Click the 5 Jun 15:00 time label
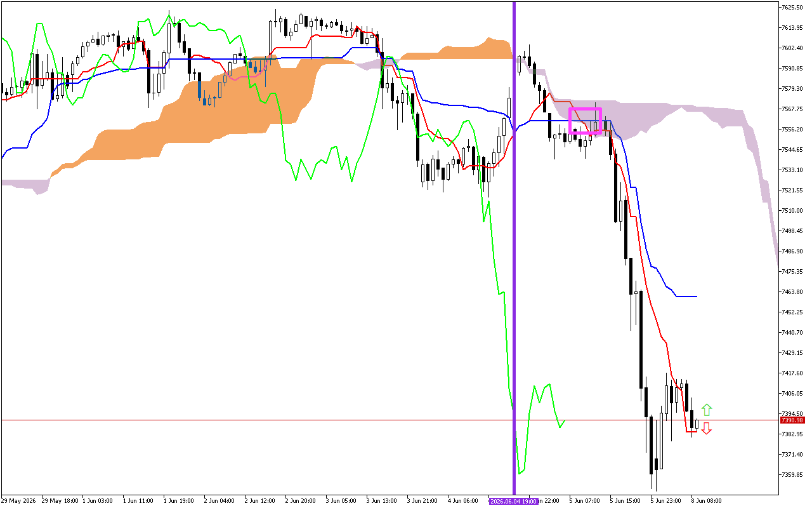Image resolution: width=812 pixels, height=508 pixels. 627,501
